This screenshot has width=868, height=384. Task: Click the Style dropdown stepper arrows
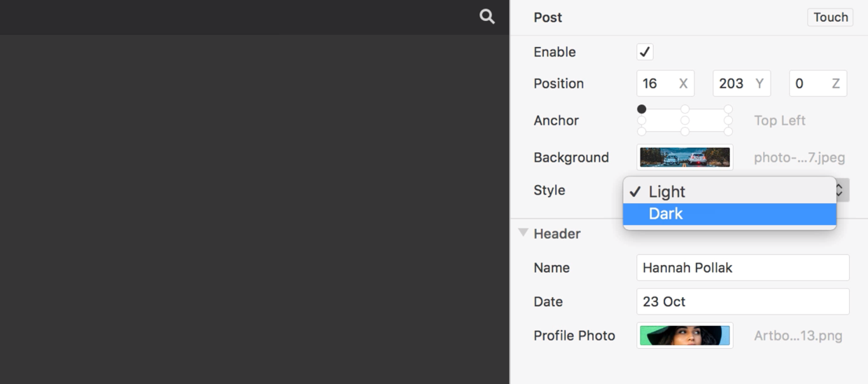(x=842, y=190)
